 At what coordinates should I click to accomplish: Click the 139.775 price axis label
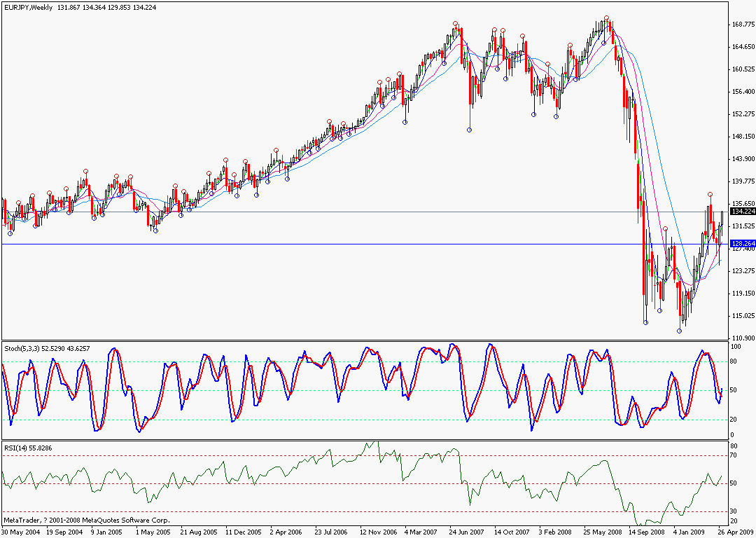click(743, 181)
